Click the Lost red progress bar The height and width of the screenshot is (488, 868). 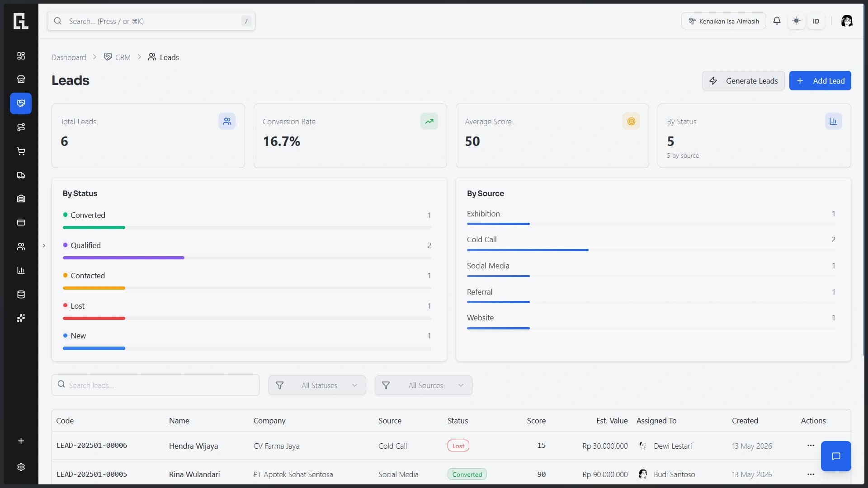94,319
